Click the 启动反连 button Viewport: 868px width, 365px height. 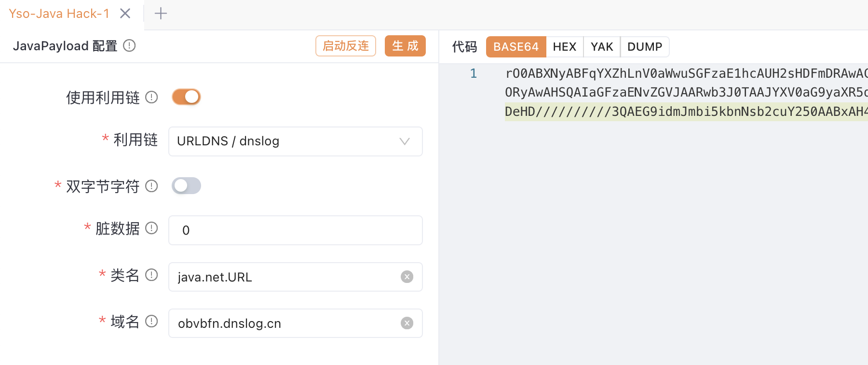point(345,46)
